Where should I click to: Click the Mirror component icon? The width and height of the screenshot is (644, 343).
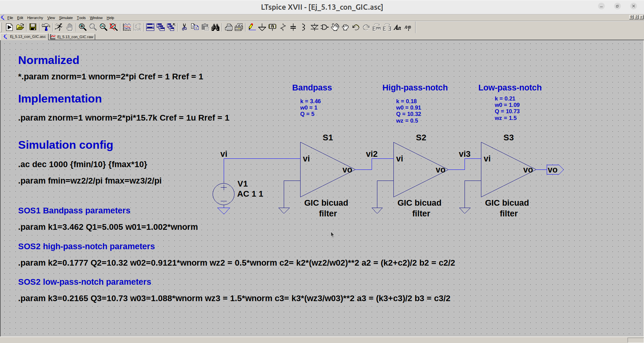click(387, 27)
